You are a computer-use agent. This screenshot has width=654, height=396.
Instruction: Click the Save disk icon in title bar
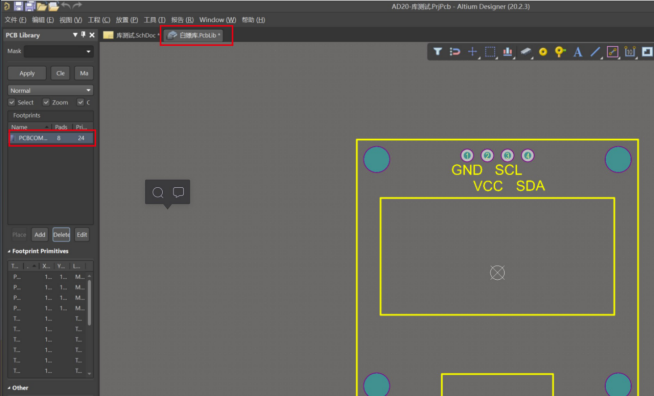click(18, 6)
